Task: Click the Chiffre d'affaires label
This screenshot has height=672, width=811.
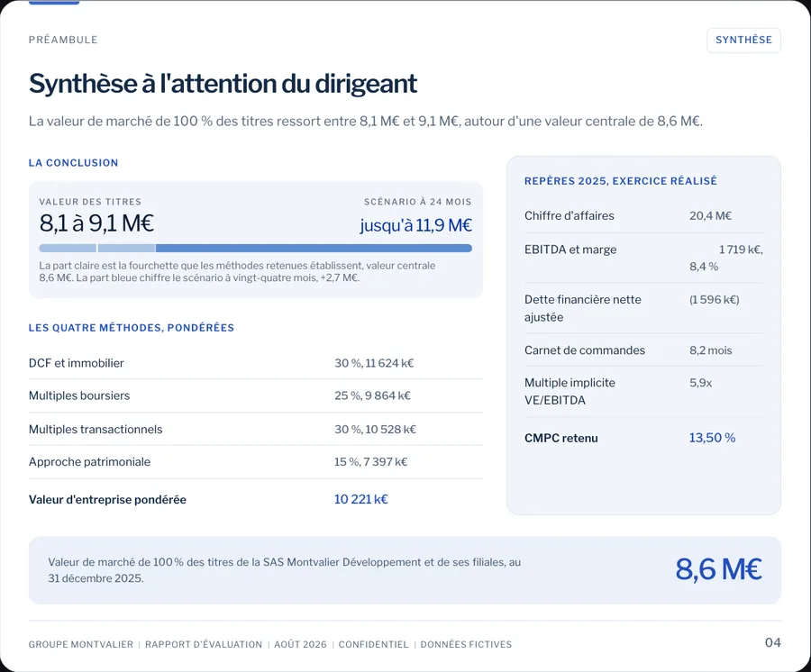Action: (x=569, y=215)
